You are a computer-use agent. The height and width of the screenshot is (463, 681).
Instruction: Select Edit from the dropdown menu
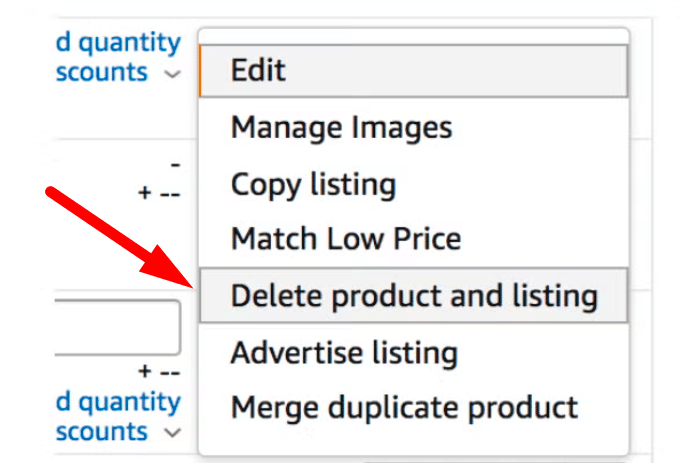point(413,70)
